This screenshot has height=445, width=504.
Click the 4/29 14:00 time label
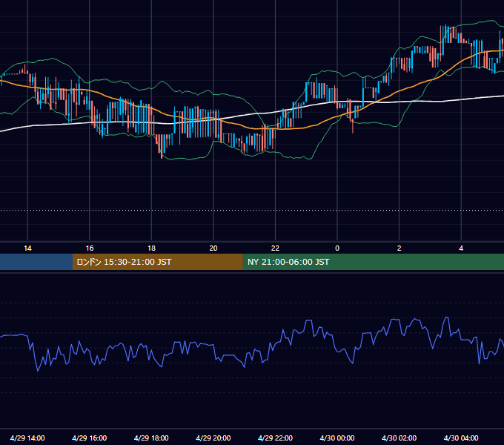click(27, 438)
